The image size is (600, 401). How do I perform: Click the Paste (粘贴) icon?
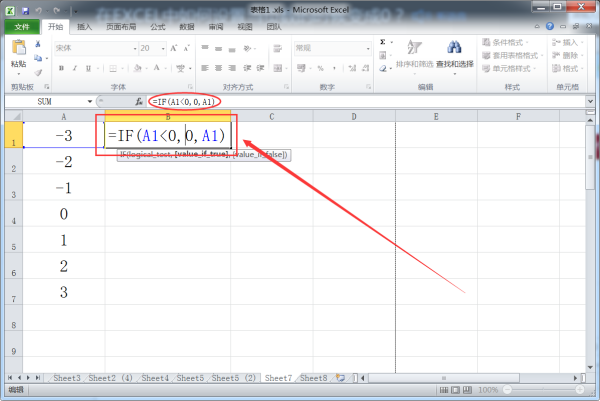point(18,52)
